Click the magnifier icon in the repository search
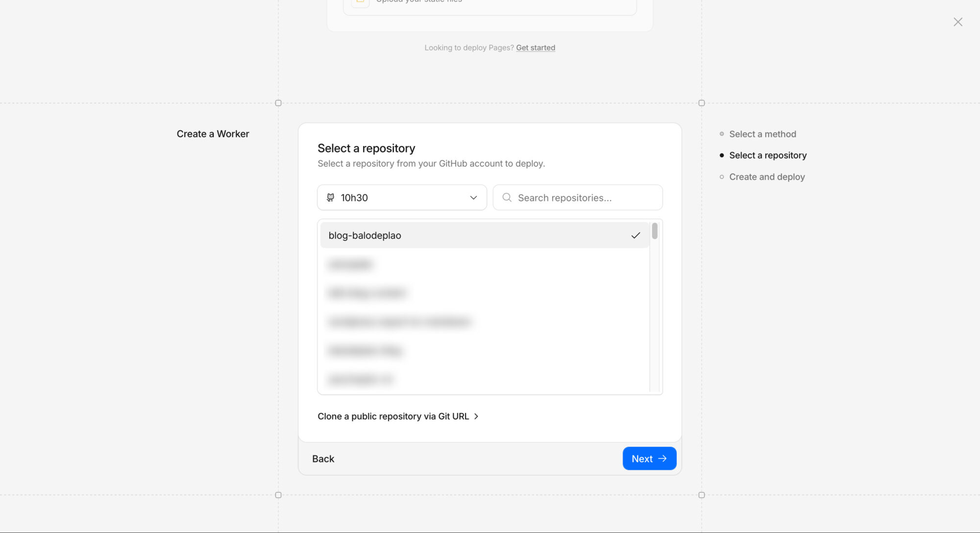The image size is (980, 533). pos(507,198)
